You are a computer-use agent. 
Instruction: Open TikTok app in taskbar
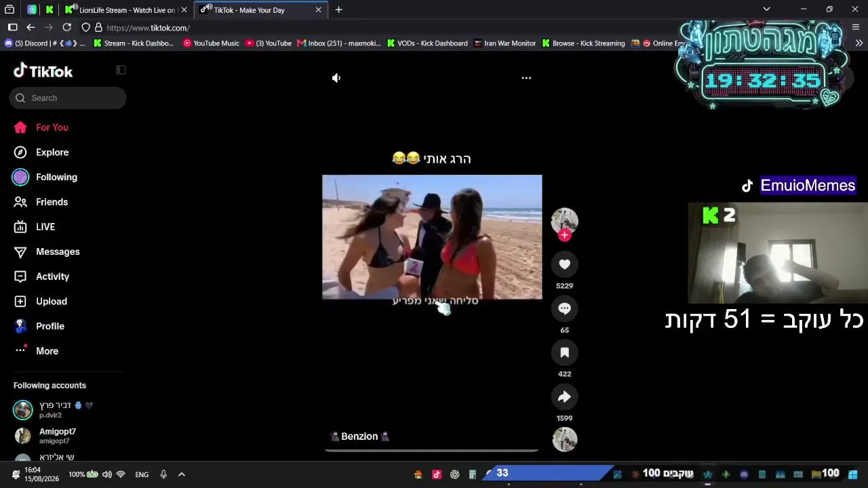[x=437, y=474]
